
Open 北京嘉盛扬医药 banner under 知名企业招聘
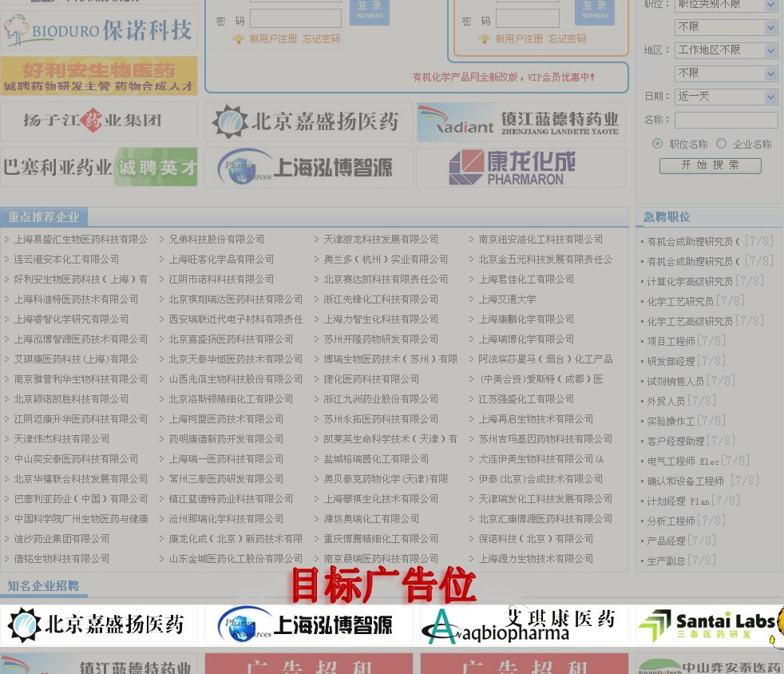pos(99,625)
